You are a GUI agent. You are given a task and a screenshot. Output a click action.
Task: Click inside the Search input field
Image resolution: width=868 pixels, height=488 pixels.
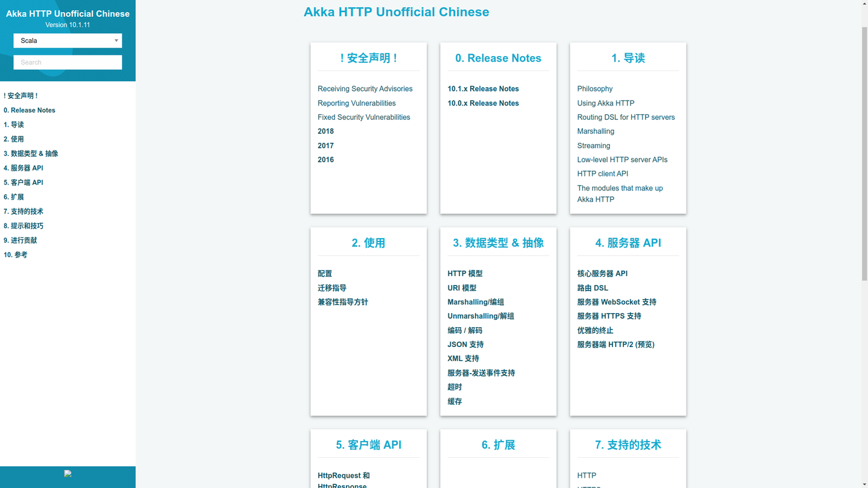click(x=68, y=62)
